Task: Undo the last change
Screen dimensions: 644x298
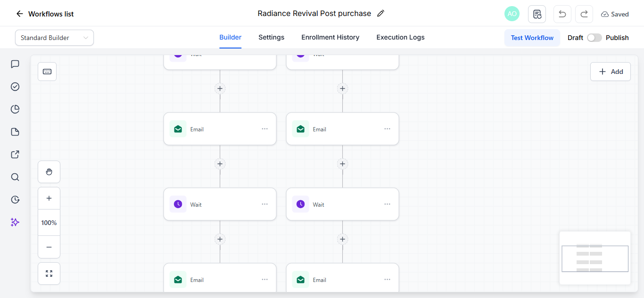Action: pos(562,14)
